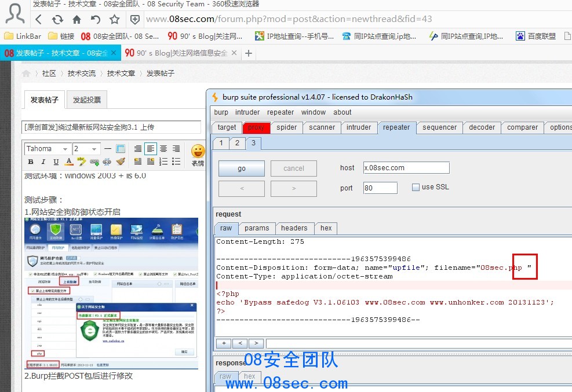Clear formatting with the brush icon

121,162
